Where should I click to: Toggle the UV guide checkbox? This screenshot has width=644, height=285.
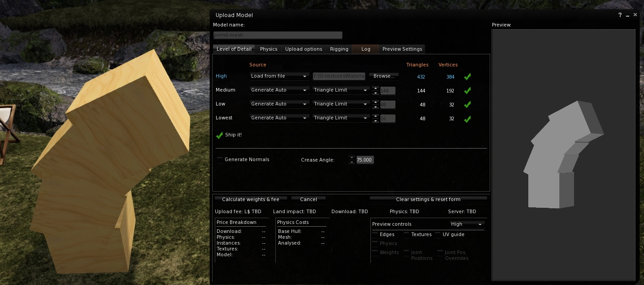pyautogui.click(x=438, y=234)
